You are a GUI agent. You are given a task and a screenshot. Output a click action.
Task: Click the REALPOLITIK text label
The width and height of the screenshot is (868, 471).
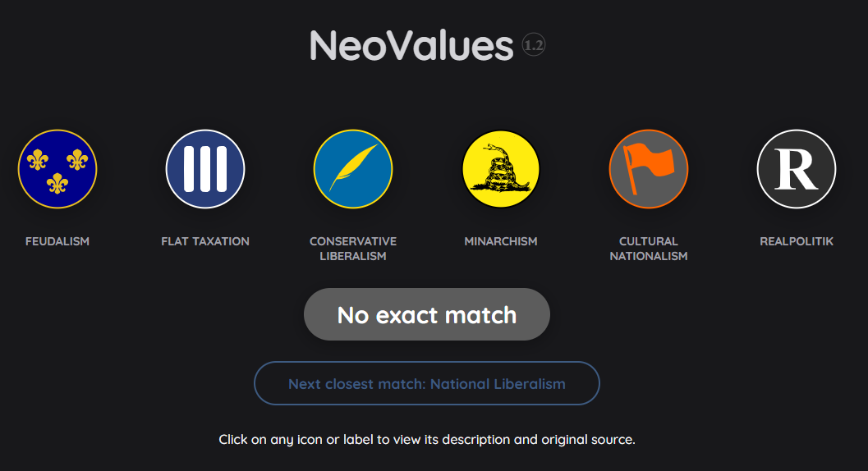(797, 241)
